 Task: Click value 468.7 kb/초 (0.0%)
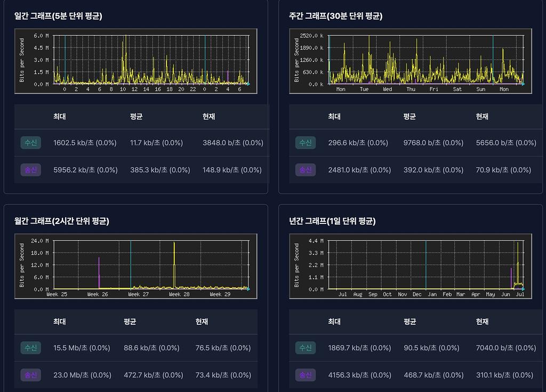(434, 375)
